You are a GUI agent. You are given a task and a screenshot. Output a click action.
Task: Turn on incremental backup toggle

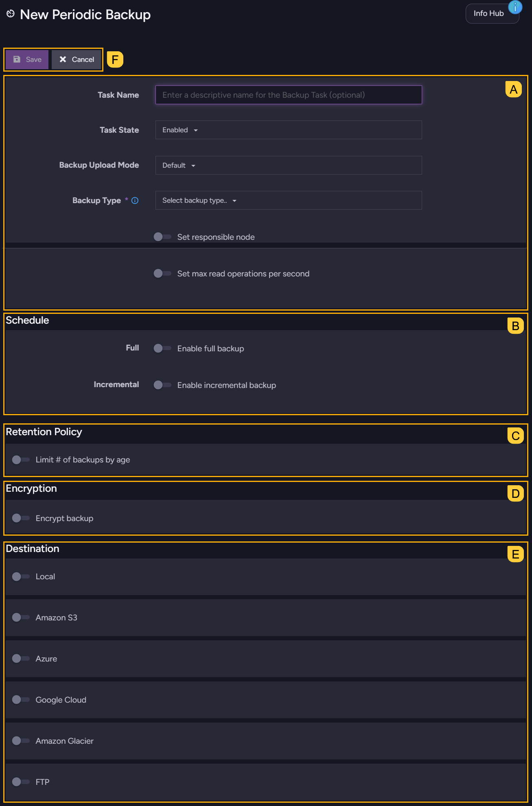pyautogui.click(x=162, y=385)
